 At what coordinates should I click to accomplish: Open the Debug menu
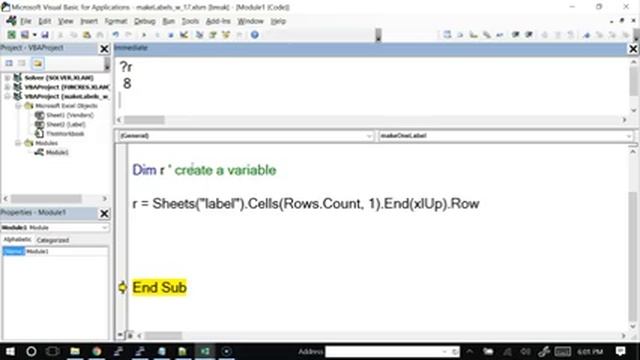pos(144,21)
